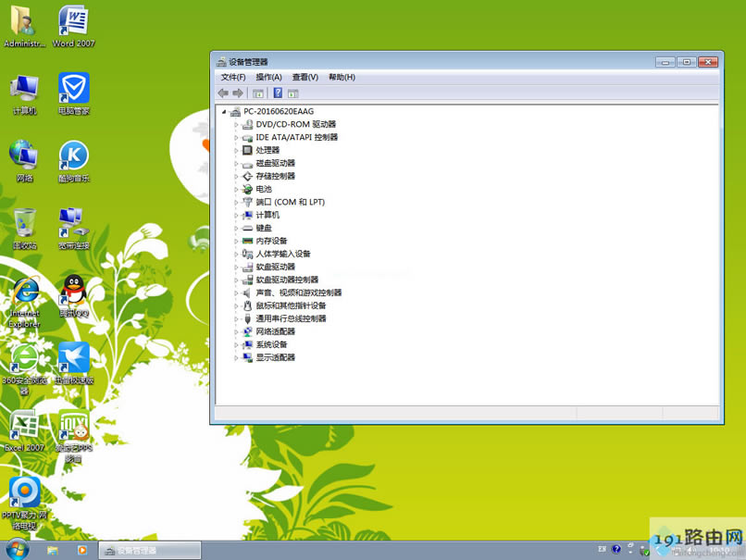Expand the 磁盘驱动器 node arrow

[x=236, y=164]
